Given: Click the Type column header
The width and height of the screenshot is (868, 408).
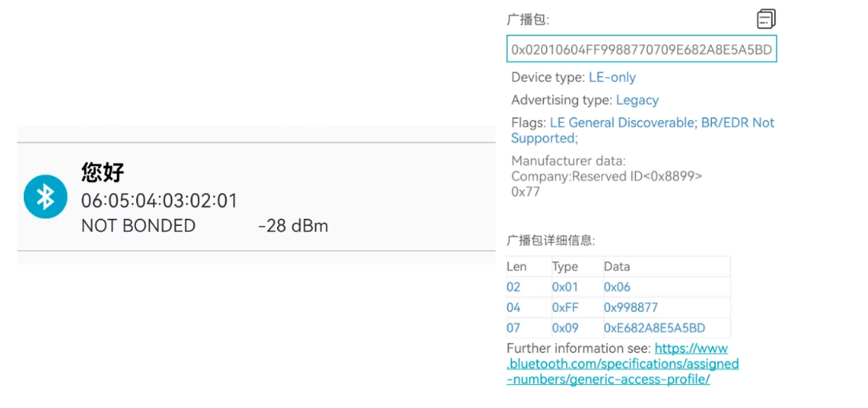Looking at the screenshot, I should [565, 266].
